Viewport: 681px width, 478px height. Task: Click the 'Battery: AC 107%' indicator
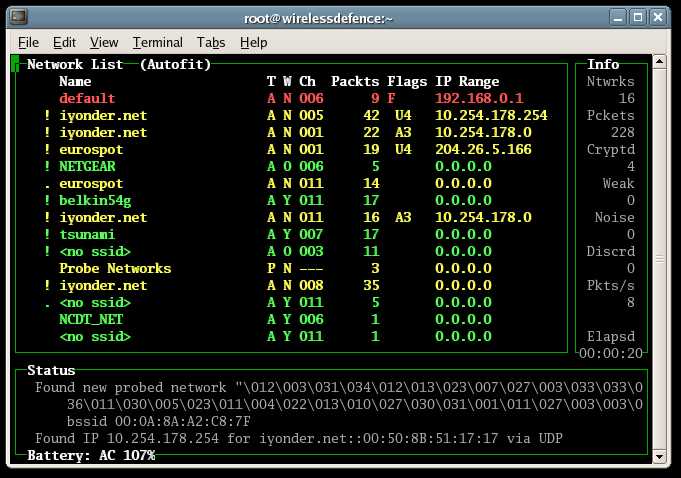click(91, 455)
